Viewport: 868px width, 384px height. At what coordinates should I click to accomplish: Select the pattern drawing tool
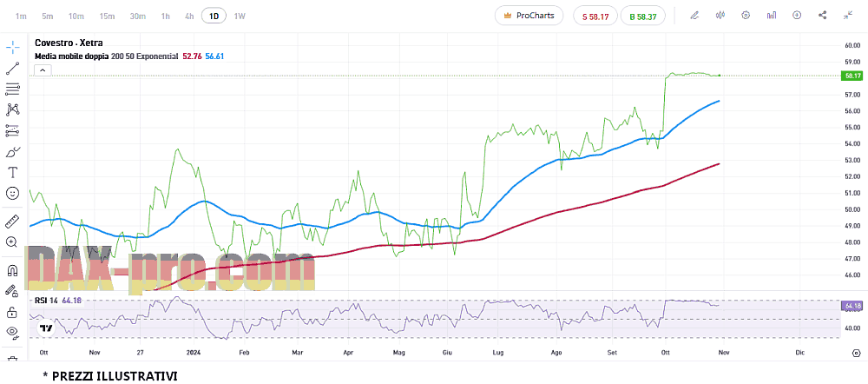pyautogui.click(x=12, y=109)
